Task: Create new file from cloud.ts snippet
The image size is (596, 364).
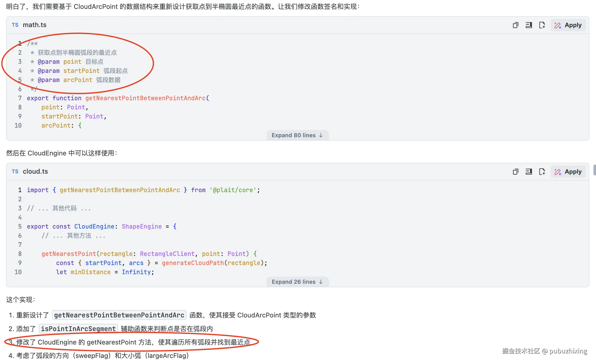Action: 542,172
